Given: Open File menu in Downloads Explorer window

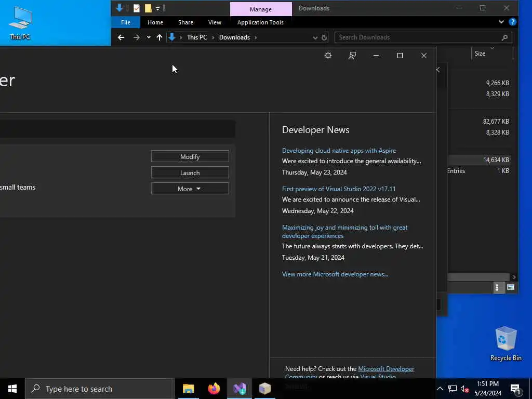Looking at the screenshot, I should [x=126, y=22].
